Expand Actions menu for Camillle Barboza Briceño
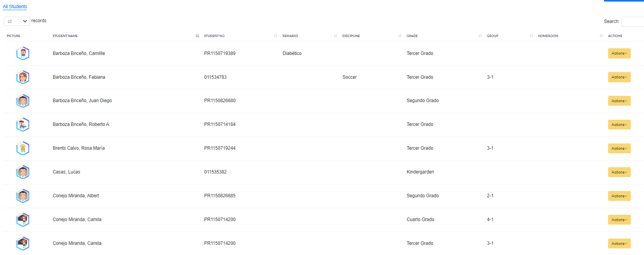The image size is (644, 255). pyautogui.click(x=619, y=53)
